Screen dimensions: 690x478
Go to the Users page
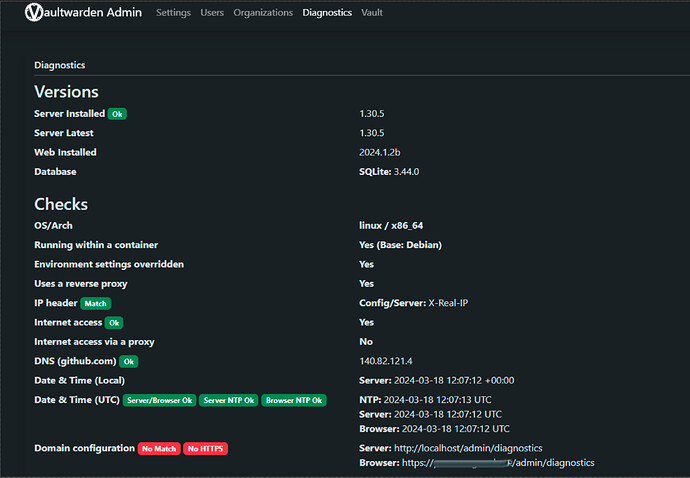pyautogui.click(x=212, y=13)
